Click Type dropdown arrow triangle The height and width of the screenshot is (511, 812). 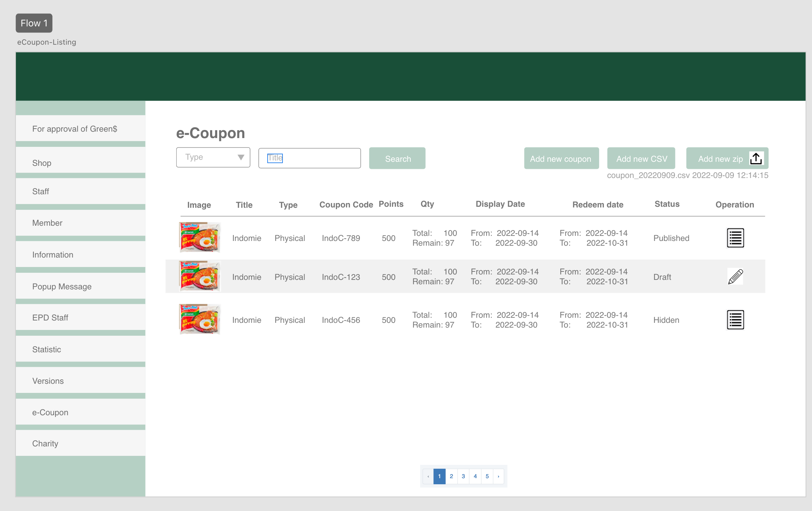coord(241,157)
